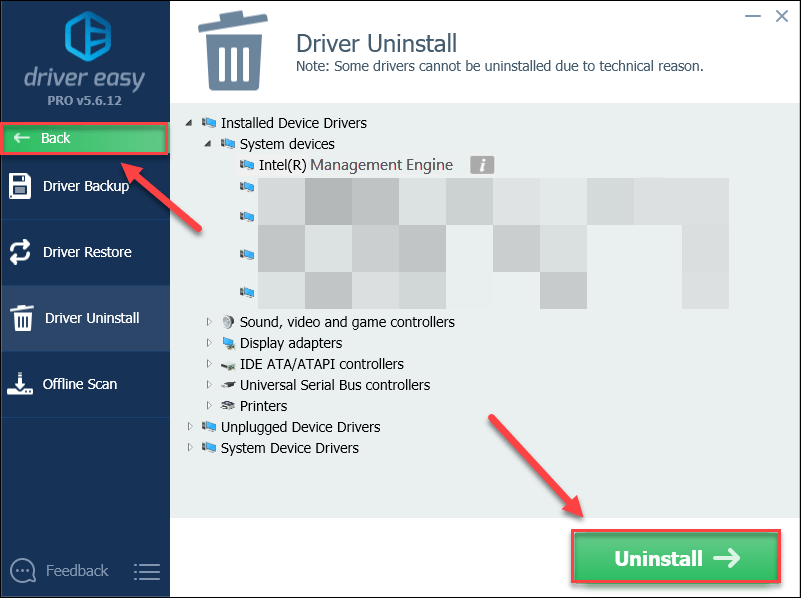Click the Sound, video and game controllers speaker icon

[x=228, y=322]
